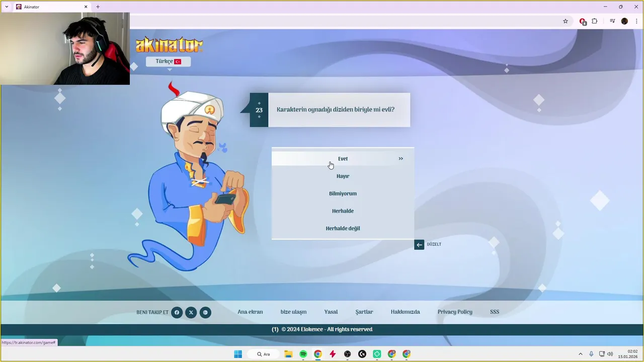This screenshot has height=362, width=644.
Task: Open the red ad blocker extension icon
Action: pyautogui.click(x=583, y=21)
